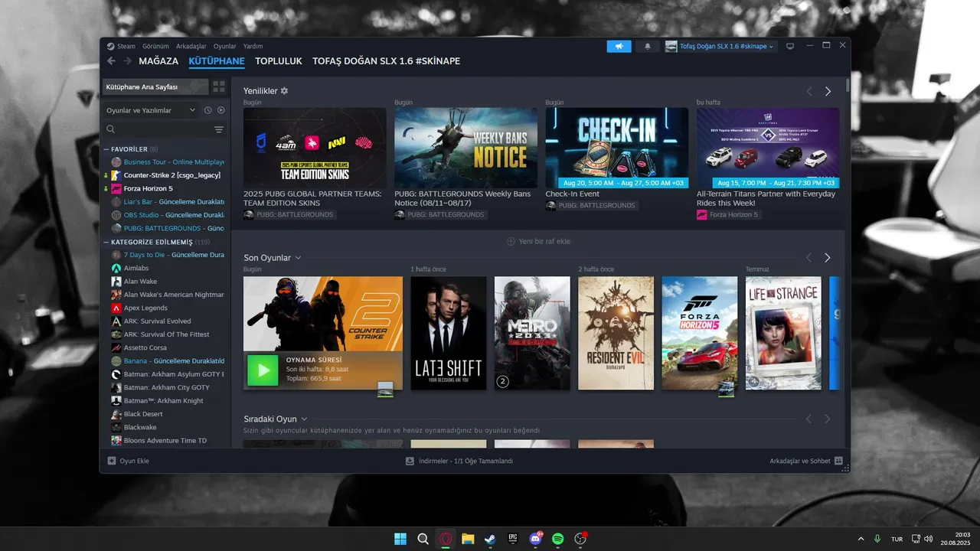Open Team Edition Skins news thumbnail

315,148
